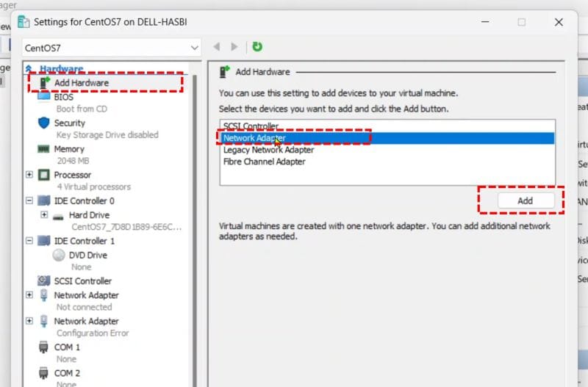Screen dimensions: 588x387
Task: Collapse the Hardware section header
Action: (x=29, y=69)
